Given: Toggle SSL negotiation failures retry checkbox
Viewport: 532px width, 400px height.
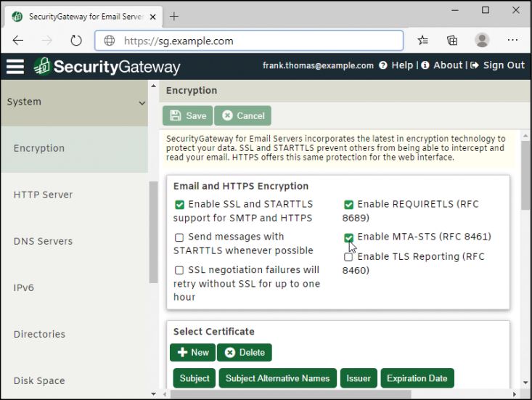Looking at the screenshot, I should [x=179, y=270].
